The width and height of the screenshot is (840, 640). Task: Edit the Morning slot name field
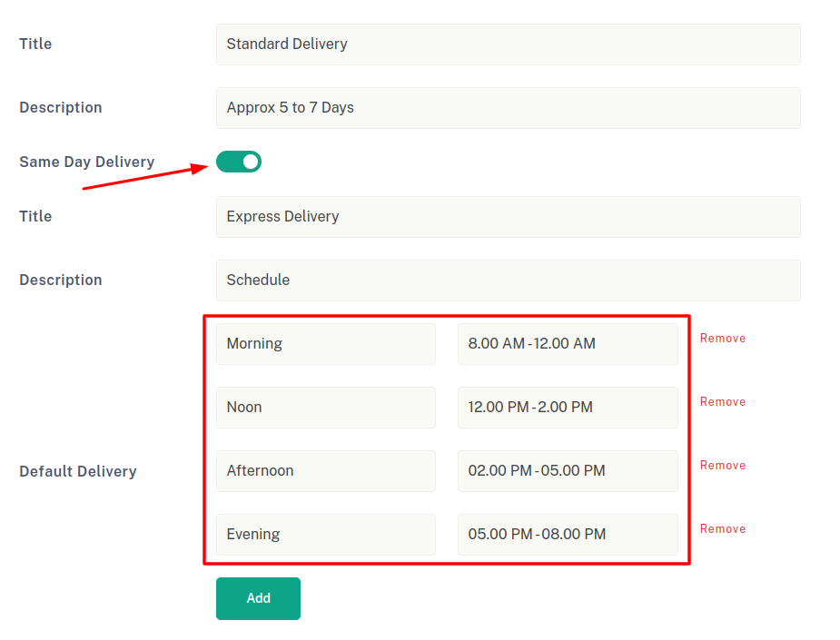pos(325,344)
